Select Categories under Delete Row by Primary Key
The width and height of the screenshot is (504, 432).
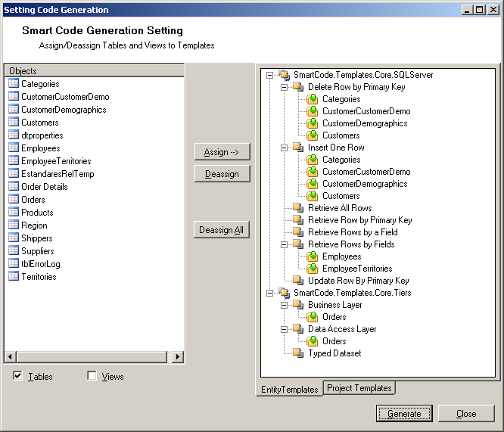pos(341,99)
